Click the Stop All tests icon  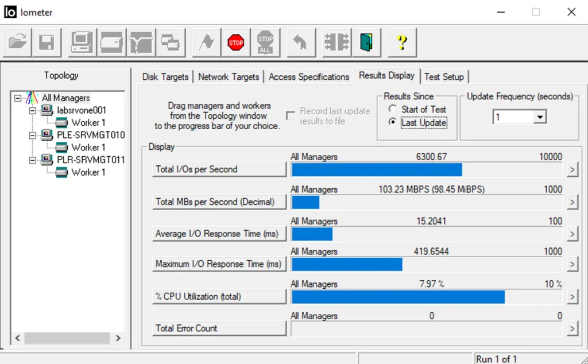265,42
